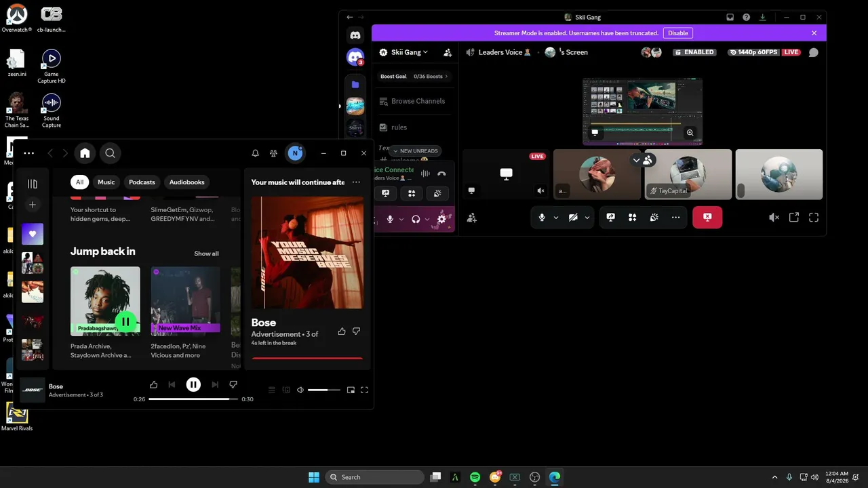Open more options in Bose ad panel
The width and height of the screenshot is (868, 488).
[x=356, y=182]
